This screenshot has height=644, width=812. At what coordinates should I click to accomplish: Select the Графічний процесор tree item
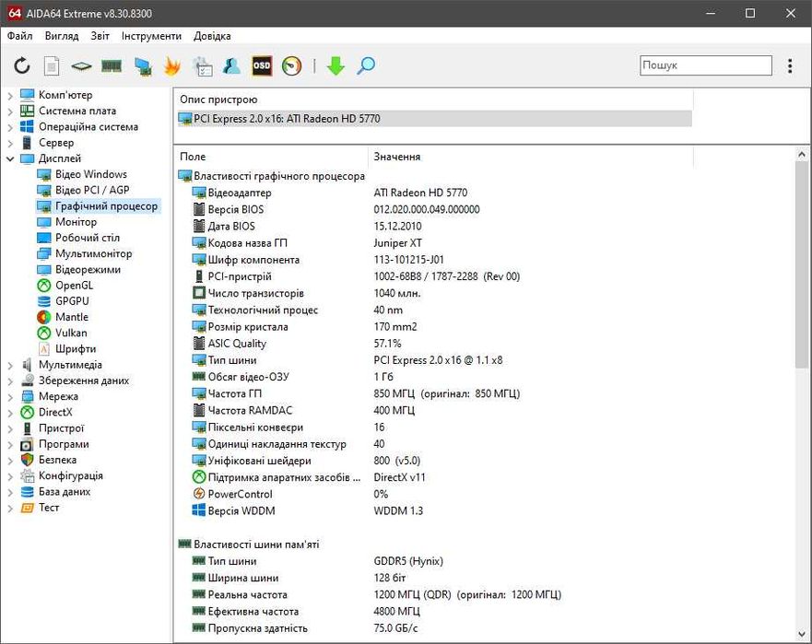tap(106, 206)
